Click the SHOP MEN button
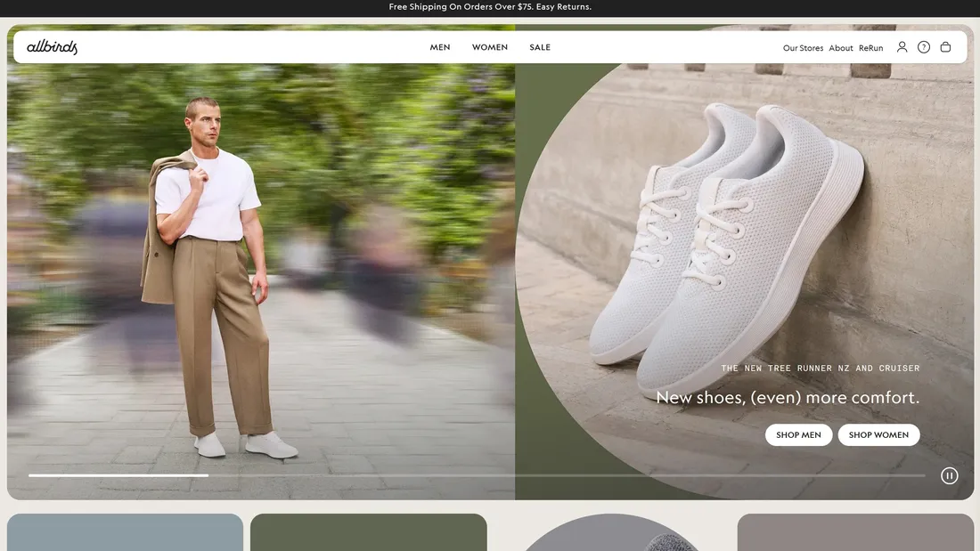Viewport: 980px width, 551px height. [798, 434]
